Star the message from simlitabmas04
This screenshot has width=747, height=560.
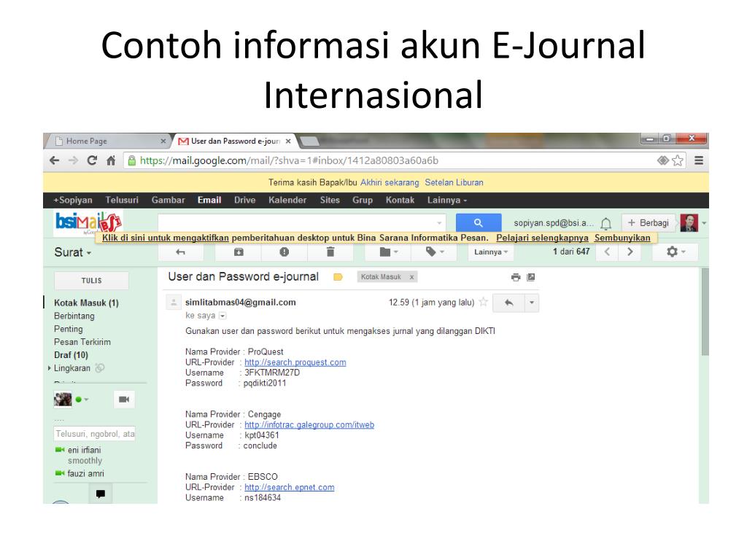pos(483,302)
